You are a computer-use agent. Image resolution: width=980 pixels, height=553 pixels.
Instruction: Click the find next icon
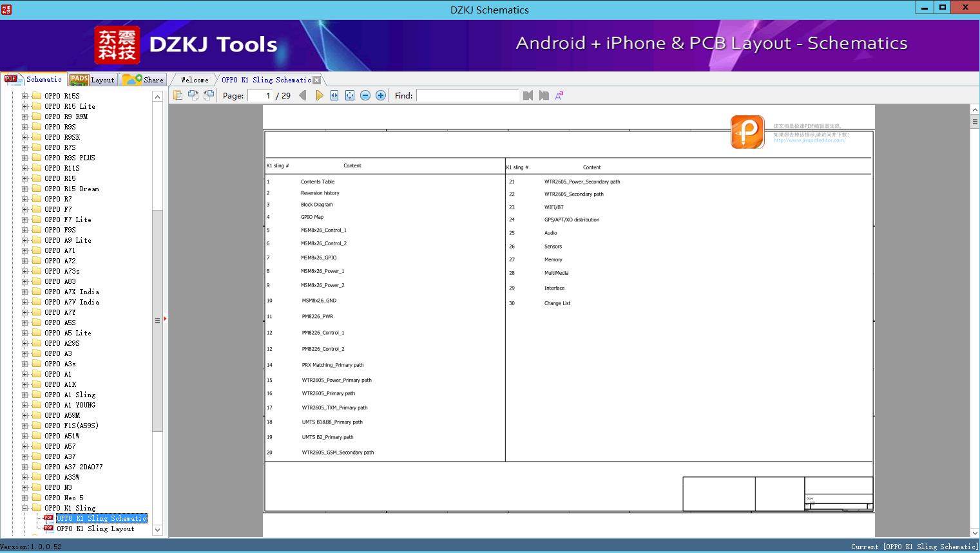point(544,95)
